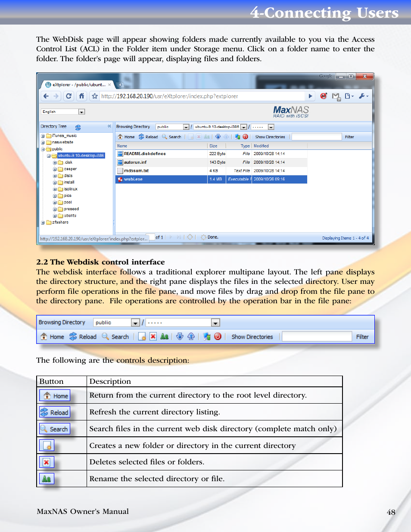The height and width of the screenshot is (532, 411).
Task: Expand the casper subfolder node
Action: pyautogui.click(x=55, y=169)
